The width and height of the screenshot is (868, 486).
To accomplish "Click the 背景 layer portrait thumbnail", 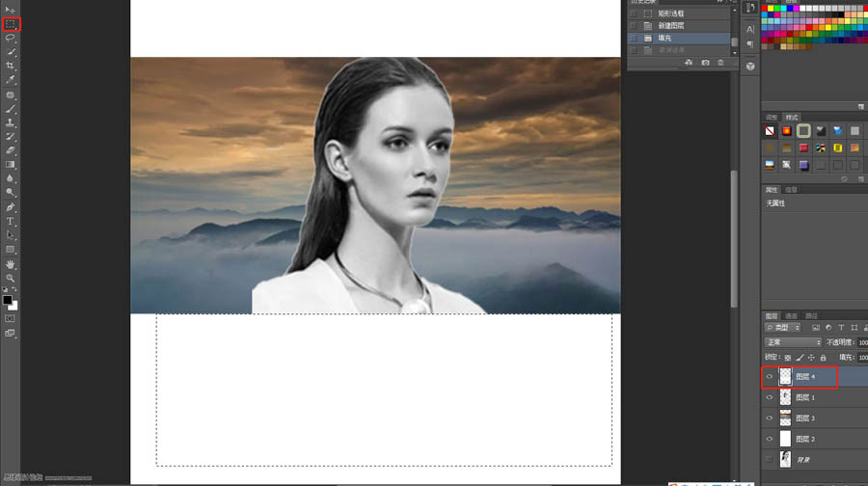I will pos(785,459).
